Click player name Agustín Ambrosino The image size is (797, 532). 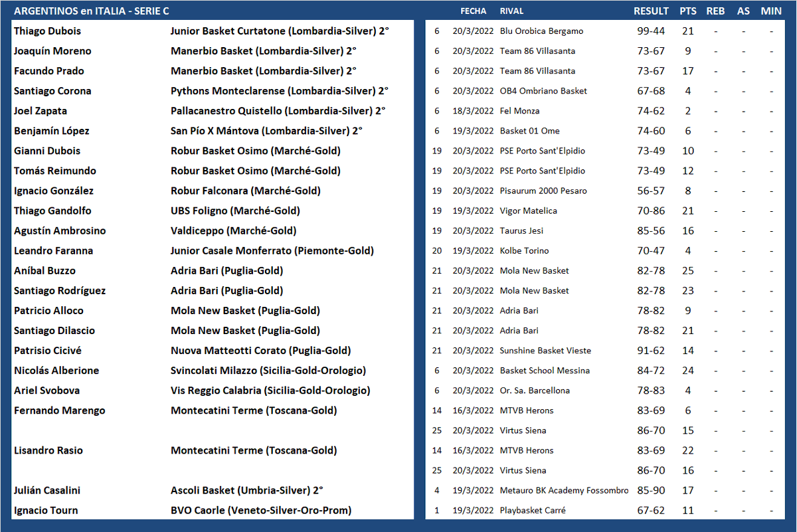[60, 230]
